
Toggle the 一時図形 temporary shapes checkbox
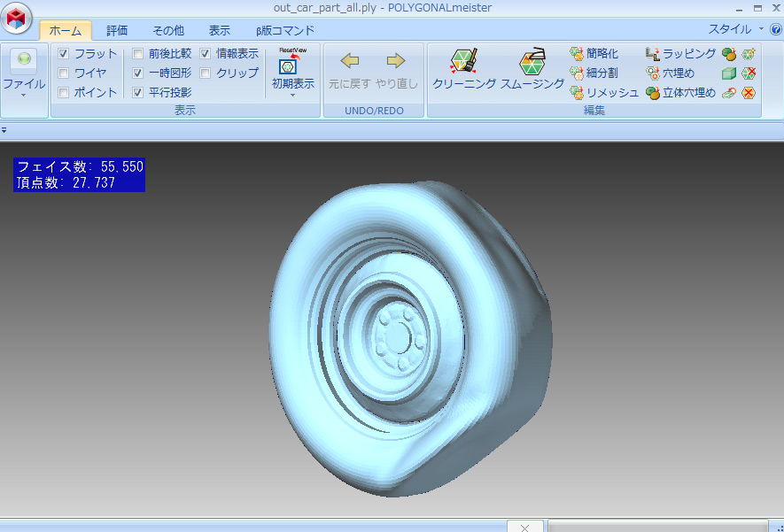tap(137, 73)
